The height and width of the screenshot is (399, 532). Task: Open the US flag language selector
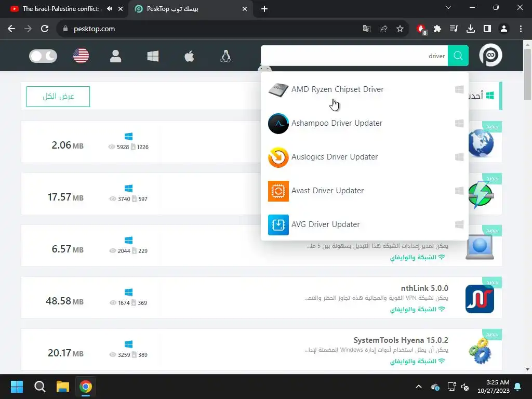(81, 56)
